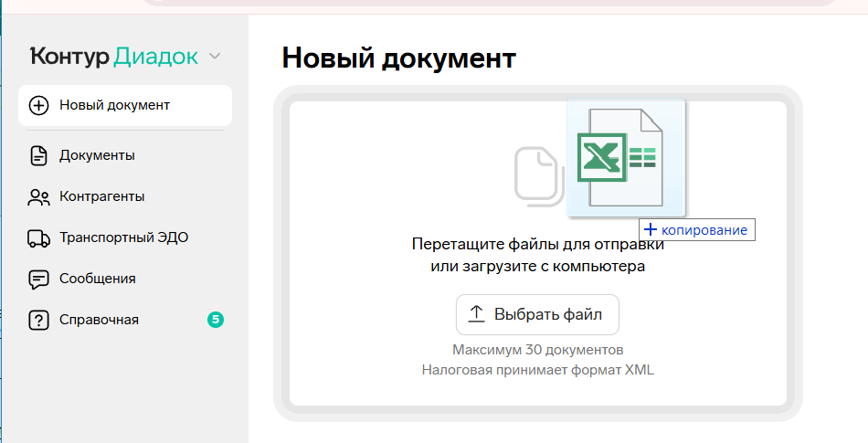Click the Выбрать файл button
868x443 pixels.
point(537,315)
